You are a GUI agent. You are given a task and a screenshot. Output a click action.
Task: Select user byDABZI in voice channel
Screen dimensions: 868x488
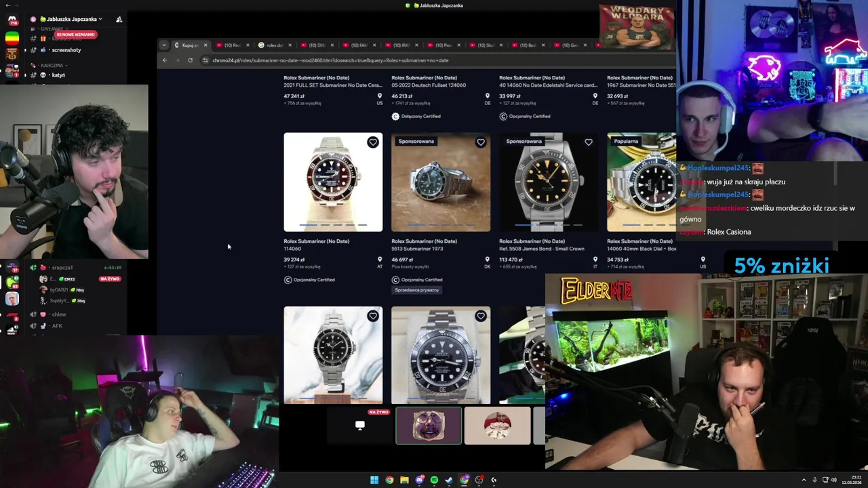pyautogui.click(x=62, y=290)
